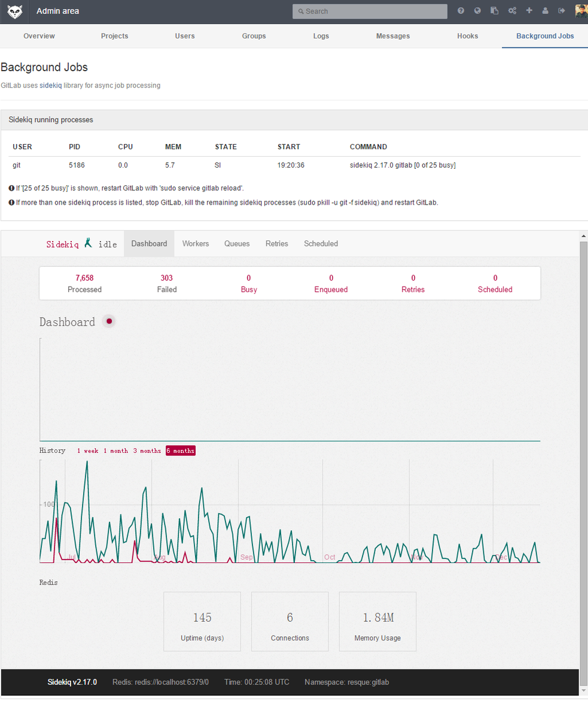Click the Redis localhost URL text

160,682
